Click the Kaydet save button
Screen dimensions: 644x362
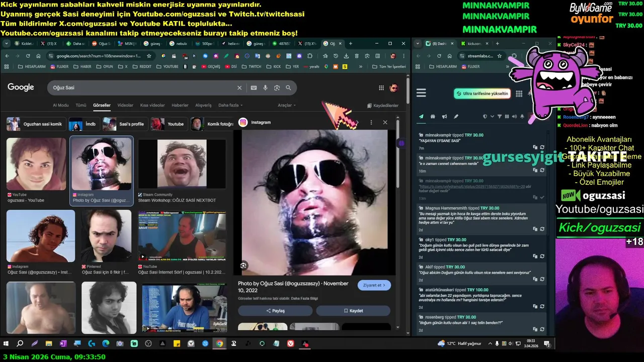(353, 311)
